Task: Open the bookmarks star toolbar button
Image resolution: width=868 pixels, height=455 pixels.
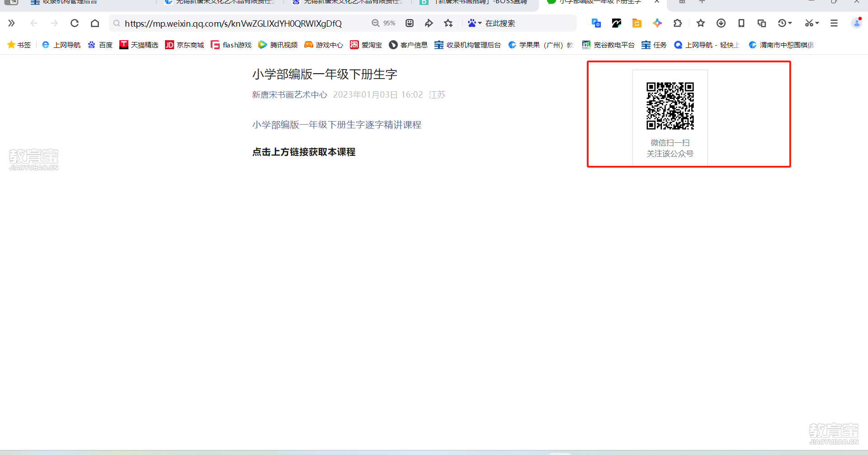Action: click(701, 23)
